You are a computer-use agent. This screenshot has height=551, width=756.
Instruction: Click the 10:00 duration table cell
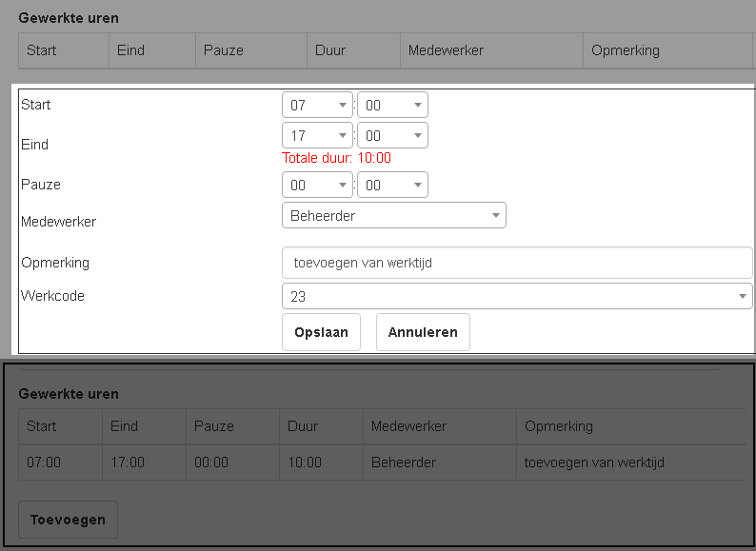(305, 462)
